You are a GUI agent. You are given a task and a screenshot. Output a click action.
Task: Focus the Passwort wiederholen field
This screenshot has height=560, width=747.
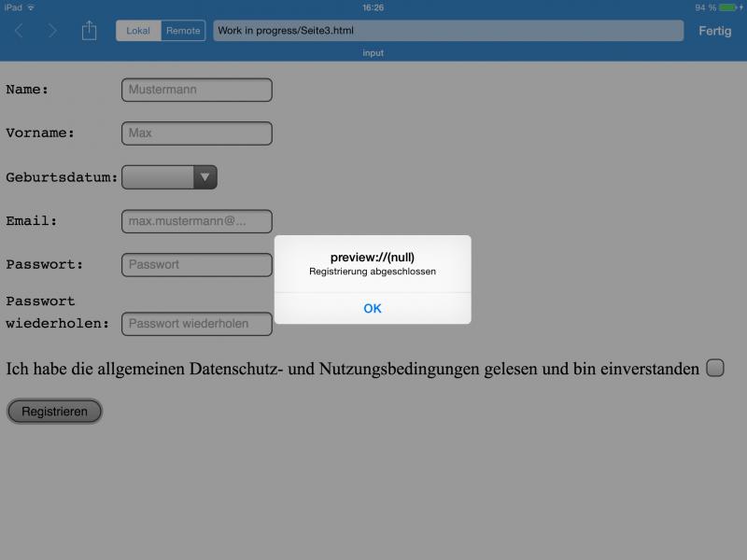[196, 324]
